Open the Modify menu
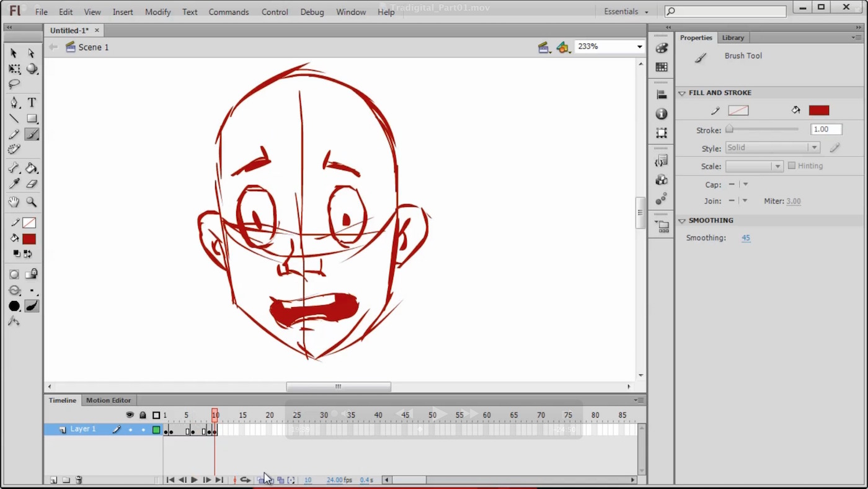Viewport: 868px width, 489px height. [157, 12]
